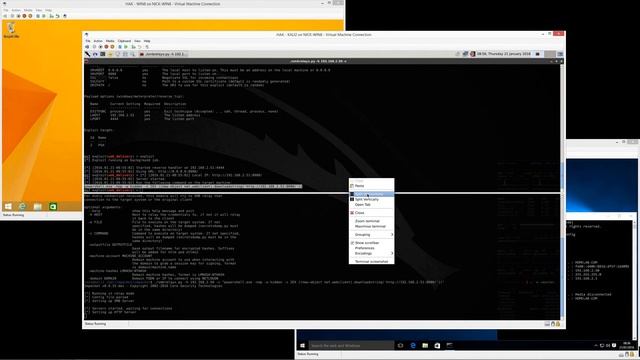Click the Checkpoint icon in Kali VM toolbar

tap(133, 47)
